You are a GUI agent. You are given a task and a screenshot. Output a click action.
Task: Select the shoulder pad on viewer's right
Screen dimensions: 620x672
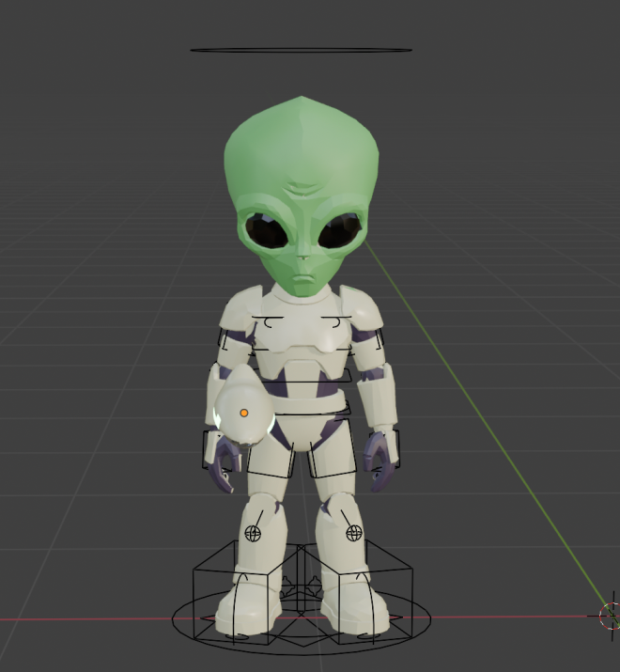coord(360,309)
